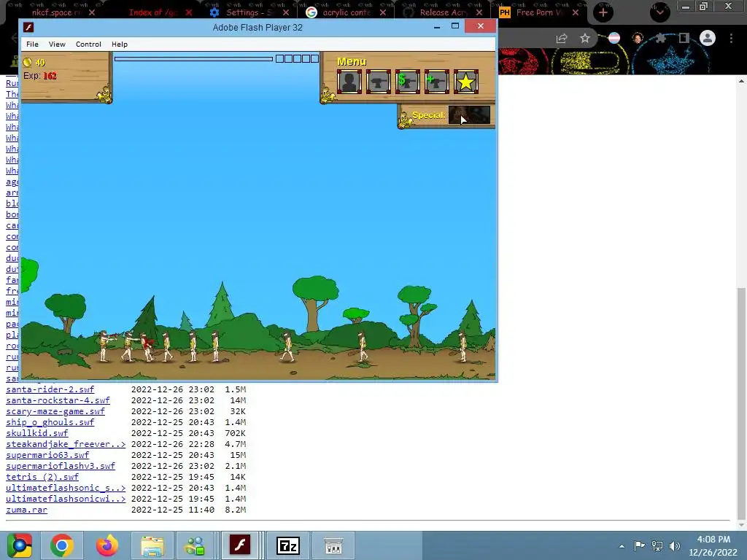The height and width of the screenshot is (560, 747).
Task: Open the store icon on the taskbar
Action: (x=333, y=545)
